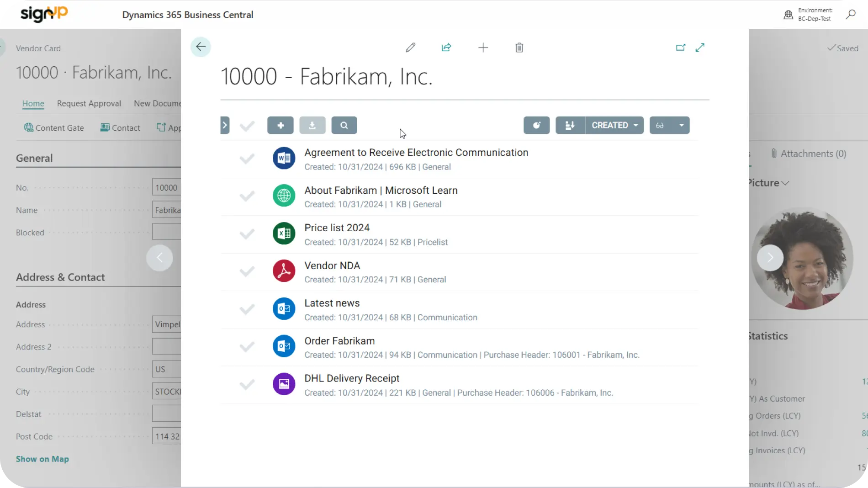Click the Country/Region Code field
The image size is (868, 488).
click(167, 369)
